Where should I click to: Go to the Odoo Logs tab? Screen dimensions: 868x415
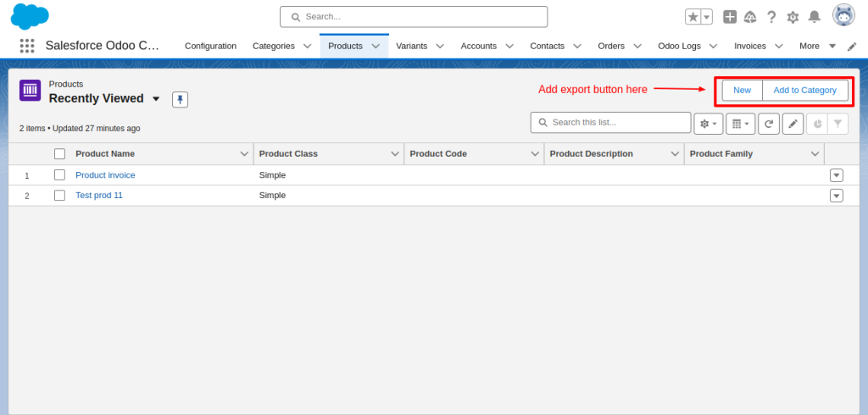coord(679,46)
